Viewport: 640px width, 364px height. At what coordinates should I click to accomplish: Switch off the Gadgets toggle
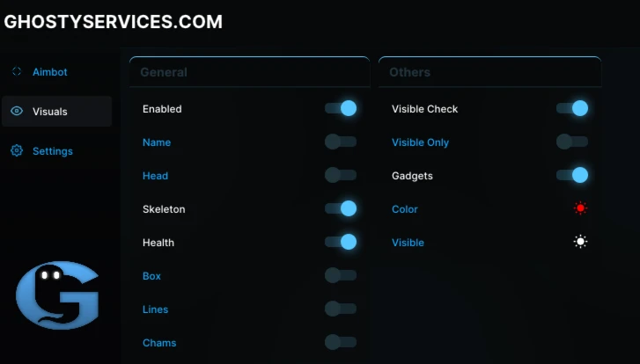tap(572, 175)
